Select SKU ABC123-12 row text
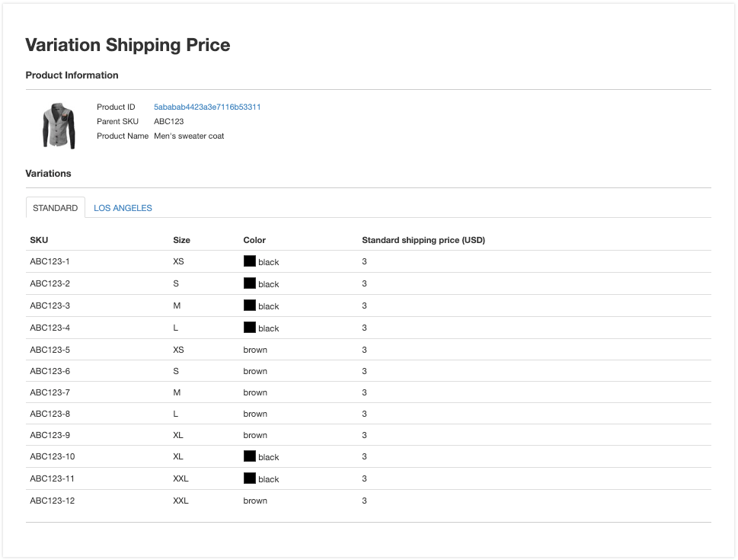 point(52,501)
